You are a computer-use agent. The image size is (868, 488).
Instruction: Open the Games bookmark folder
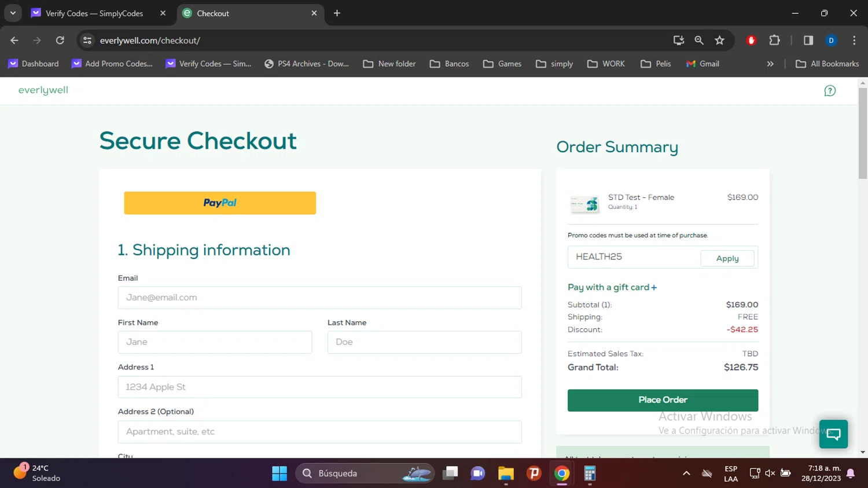pyautogui.click(x=502, y=64)
